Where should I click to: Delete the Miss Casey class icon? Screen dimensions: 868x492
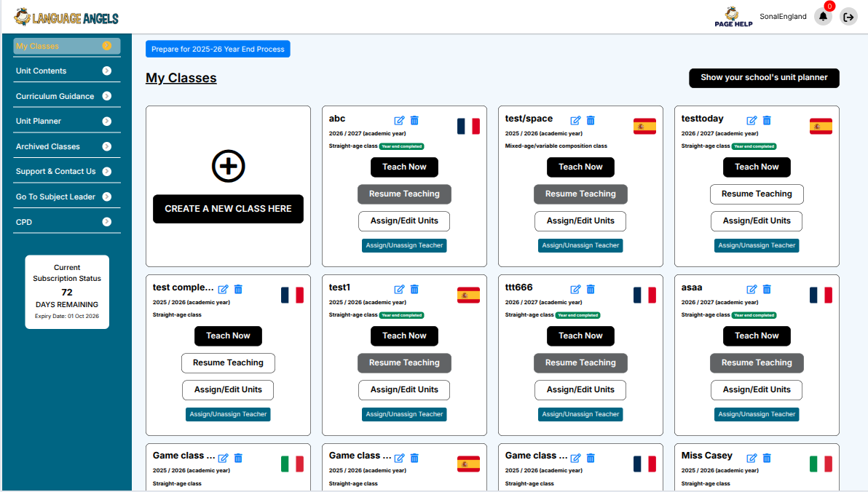[767, 458]
